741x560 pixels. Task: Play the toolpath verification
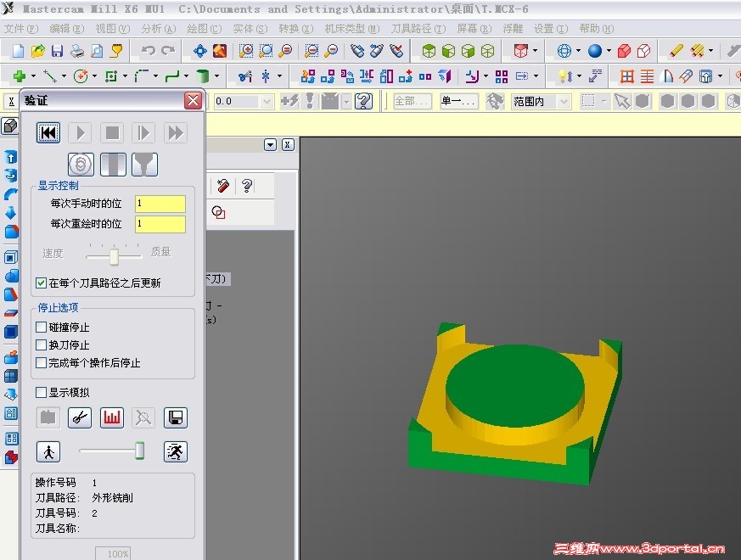pyautogui.click(x=81, y=133)
